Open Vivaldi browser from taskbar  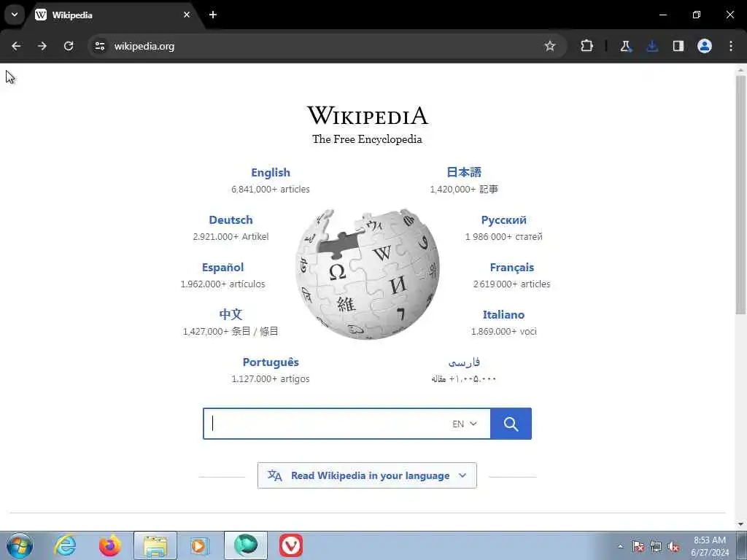pos(291,545)
